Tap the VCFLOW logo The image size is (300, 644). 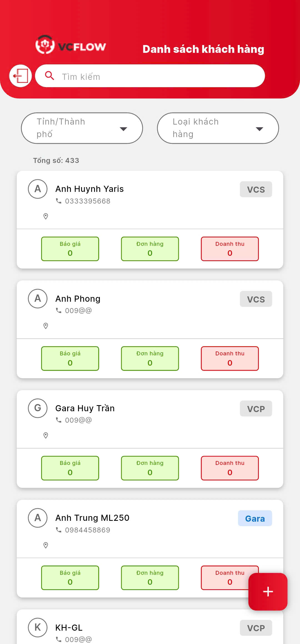[x=71, y=45]
